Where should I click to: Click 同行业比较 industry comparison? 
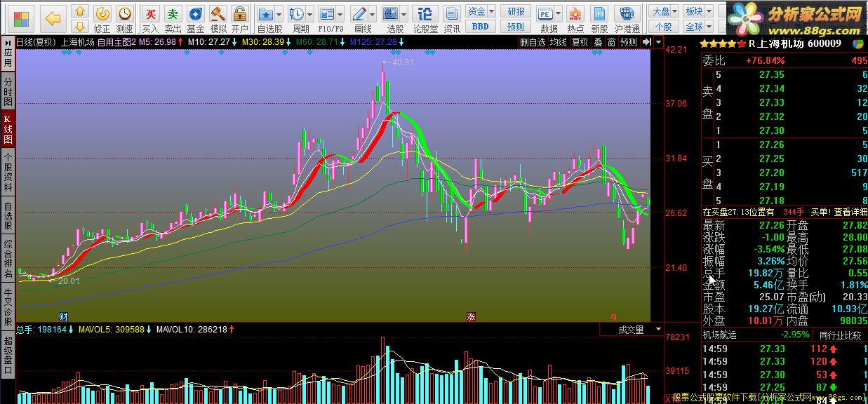(x=840, y=335)
